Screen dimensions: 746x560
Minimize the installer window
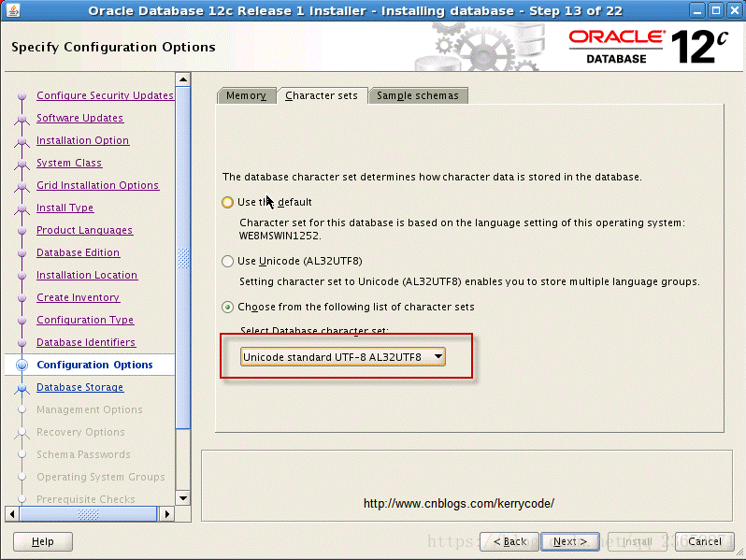697,10
